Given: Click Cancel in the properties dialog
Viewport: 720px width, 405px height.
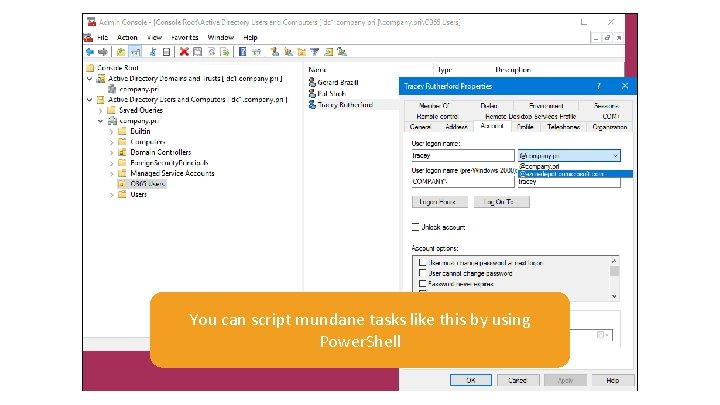Looking at the screenshot, I should click(518, 380).
